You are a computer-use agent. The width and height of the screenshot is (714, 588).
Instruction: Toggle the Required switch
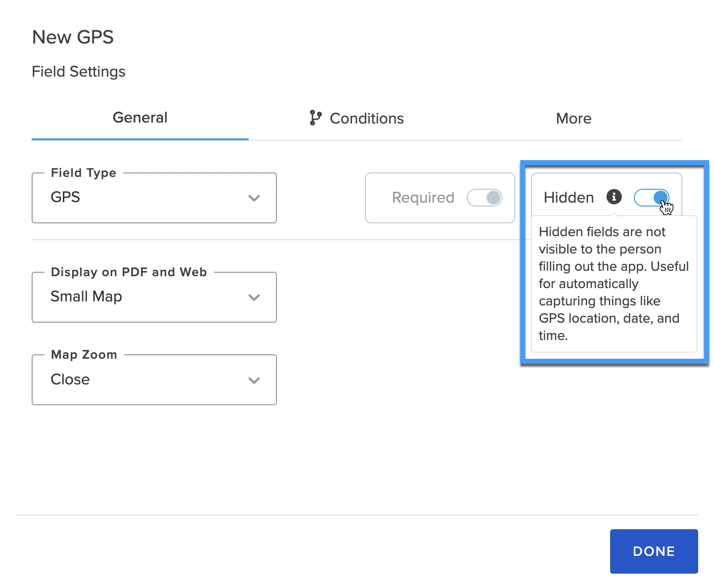click(x=485, y=198)
